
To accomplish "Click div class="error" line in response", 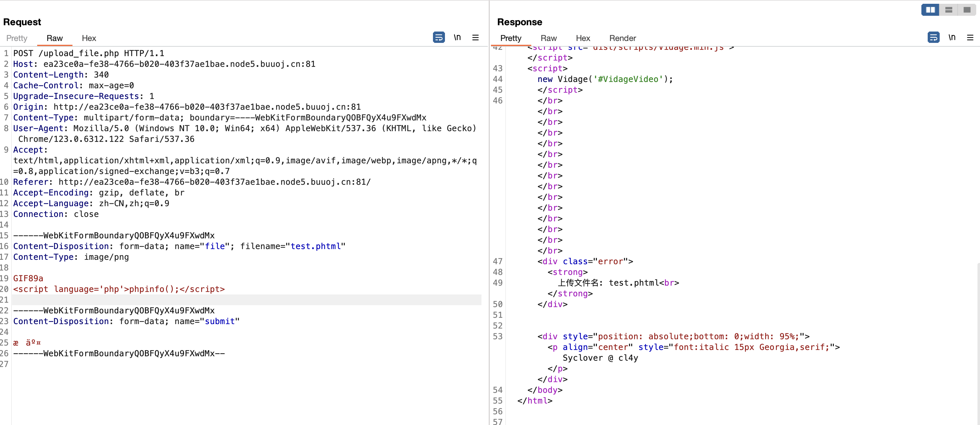I will (585, 261).
